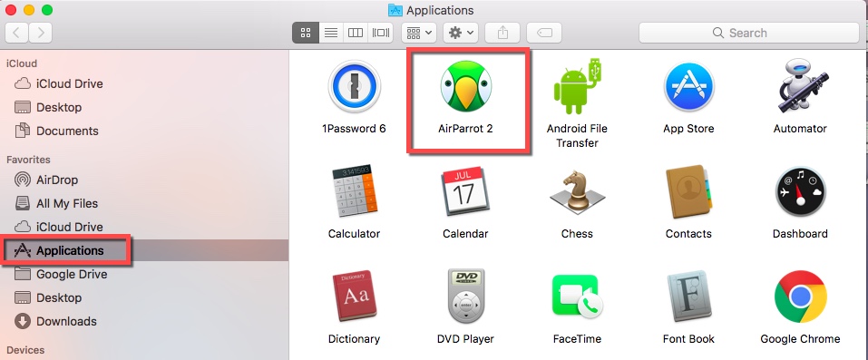The height and width of the screenshot is (360, 868).
Task: Open the 1Password 6 app icon
Action: tap(354, 86)
